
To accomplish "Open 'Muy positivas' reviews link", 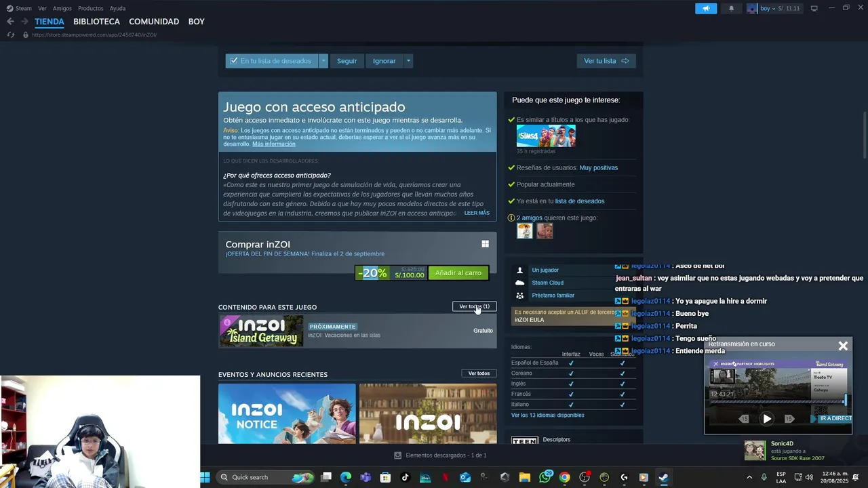I will [x=599, y=167].
